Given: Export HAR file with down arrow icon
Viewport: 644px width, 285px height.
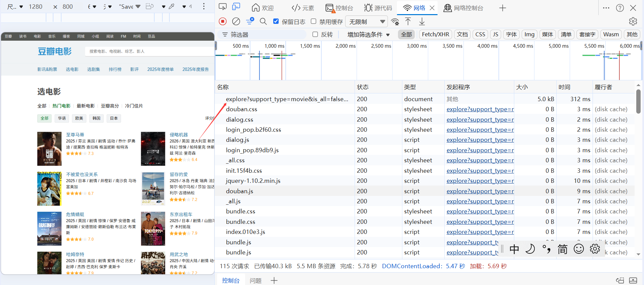Looking at the screenshot, I should click(422, 22).
